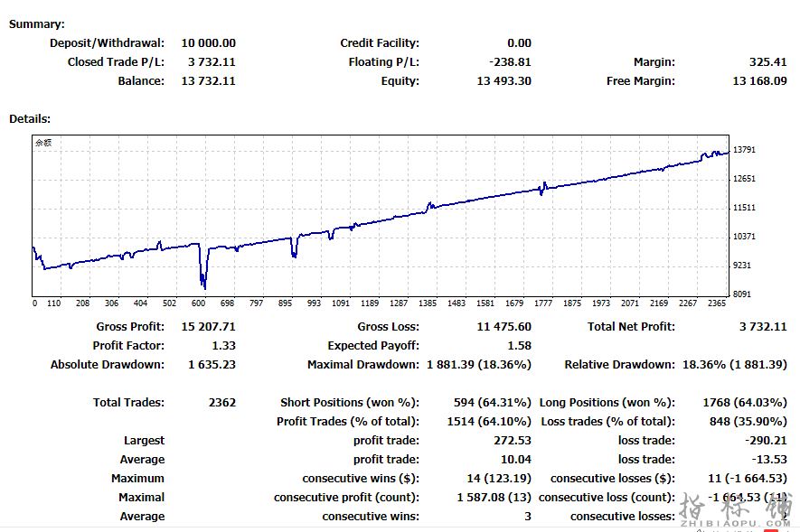
Task: Click the 12651 y-axis label
Action: (744, 178)
